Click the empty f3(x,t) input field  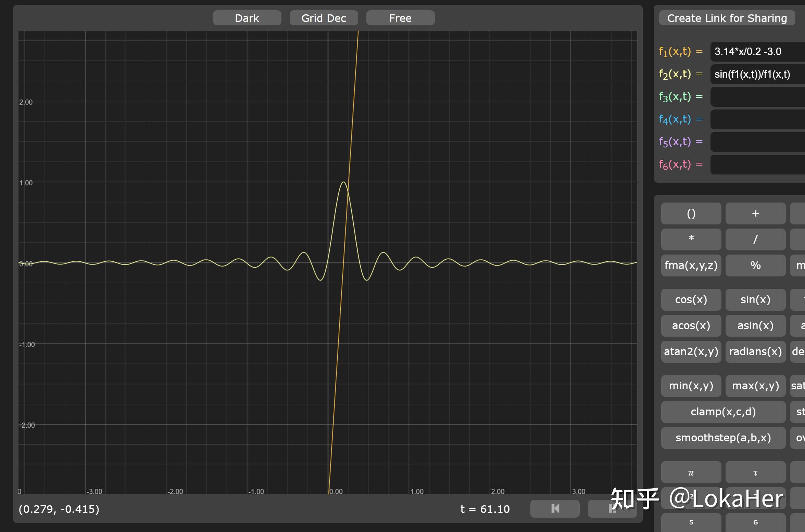click(x=757, y=97)
